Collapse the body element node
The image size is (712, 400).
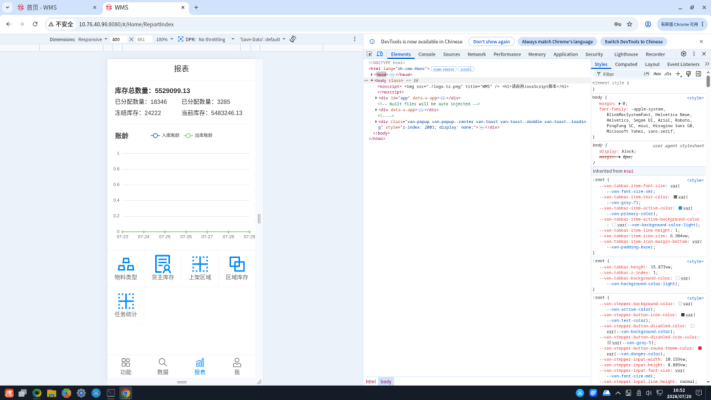372,80
